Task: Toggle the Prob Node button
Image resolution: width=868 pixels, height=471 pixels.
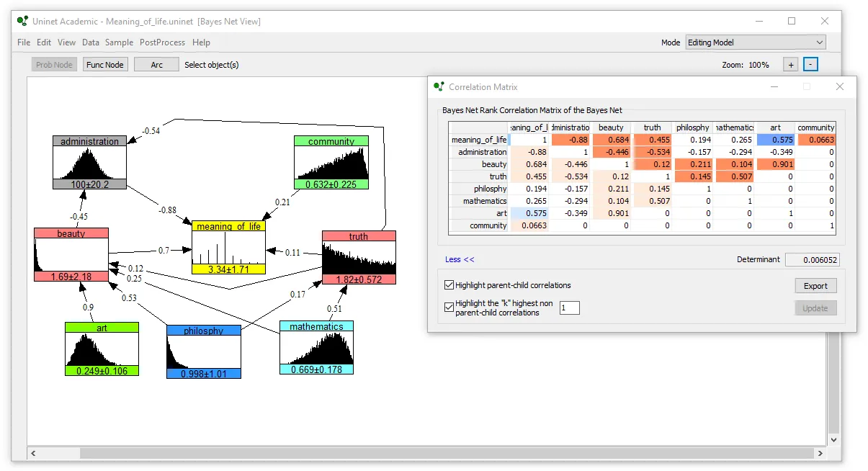Action: pos(54,65)
